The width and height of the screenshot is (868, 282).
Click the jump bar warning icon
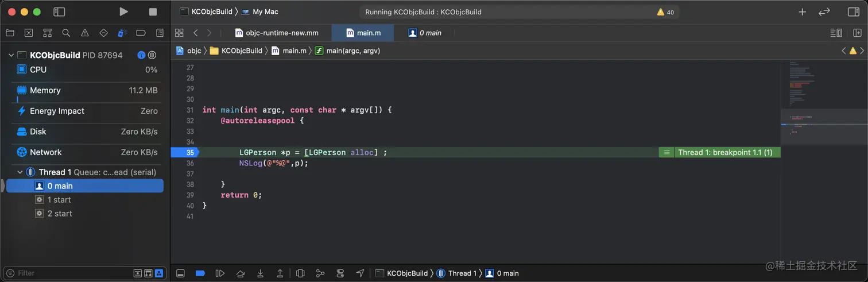coord(853,51)
